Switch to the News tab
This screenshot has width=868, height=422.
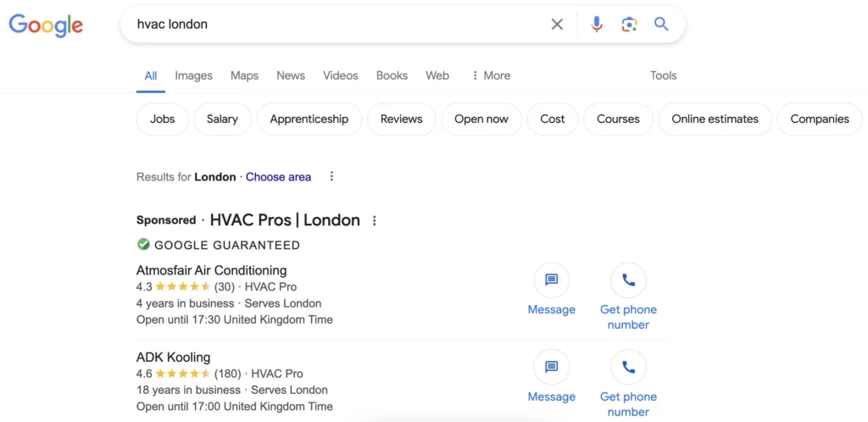[x=291, y=75]
